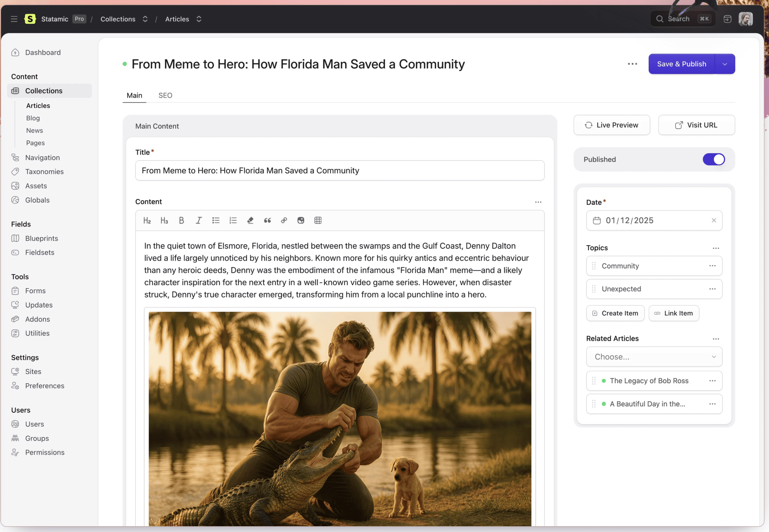Click the Link Item button
Image resolution: width=769 pixels, height=532 pixels.
[x=674, y=313]
